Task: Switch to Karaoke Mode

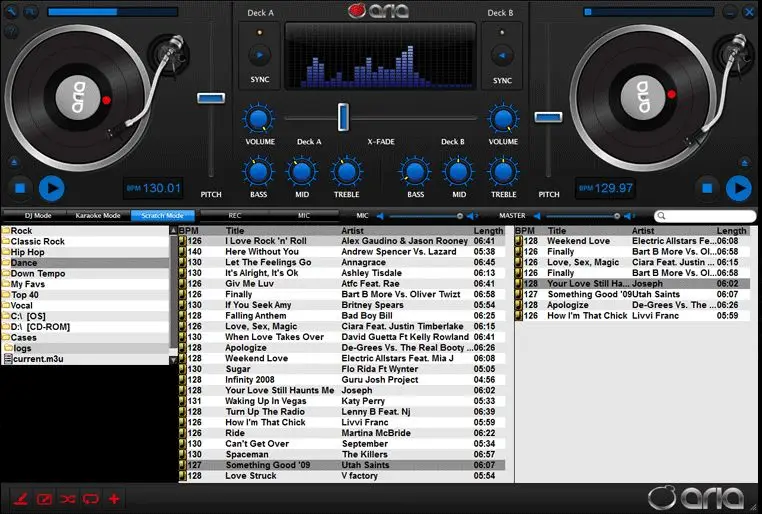Action: click(x=98, y=215)
